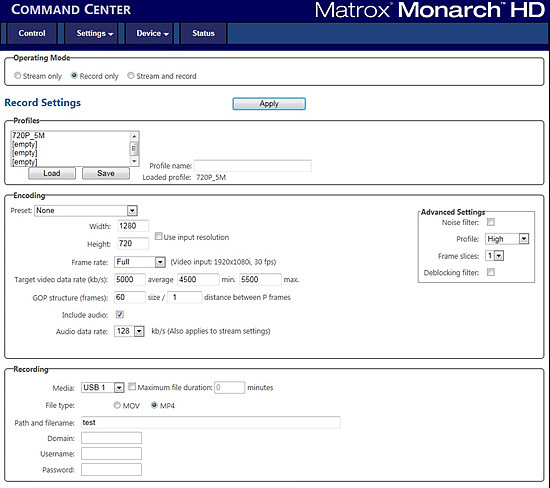Viewport: 550px width, 488px height.
Task: Toggle the Include audio checkbox
Action: (120, 315)
